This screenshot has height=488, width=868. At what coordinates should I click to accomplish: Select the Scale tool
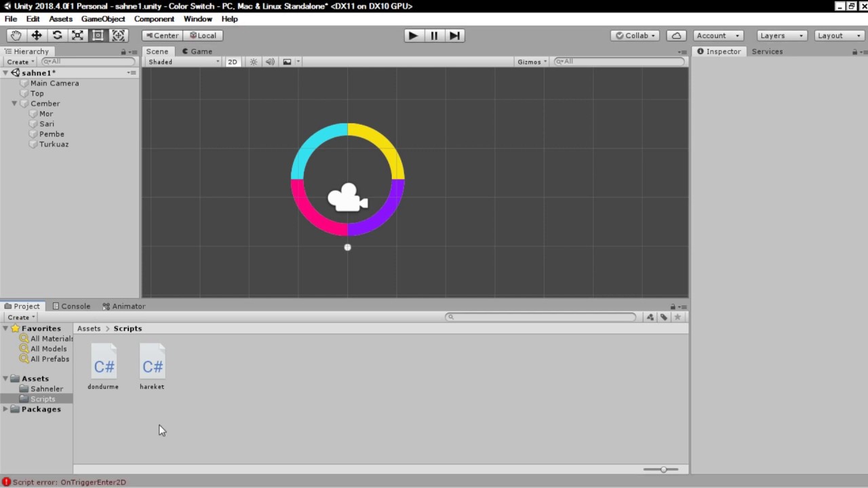tap(77, 35)
